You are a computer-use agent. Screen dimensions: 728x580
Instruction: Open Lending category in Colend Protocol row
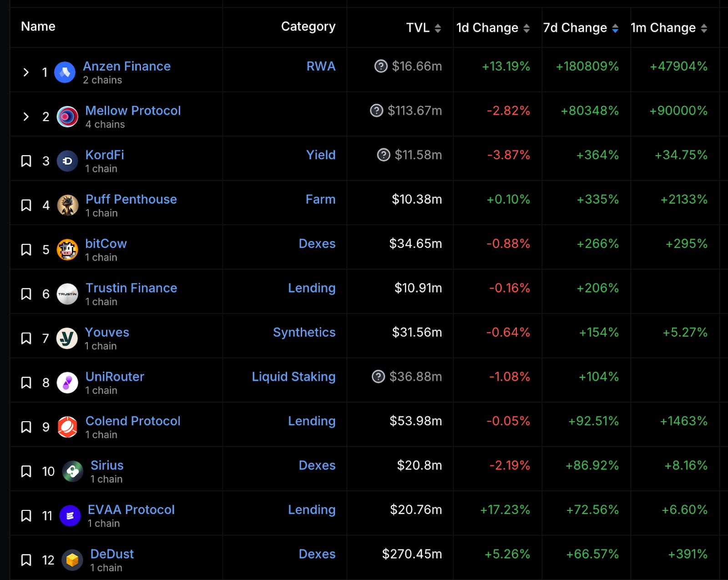[x=312, y=421]
